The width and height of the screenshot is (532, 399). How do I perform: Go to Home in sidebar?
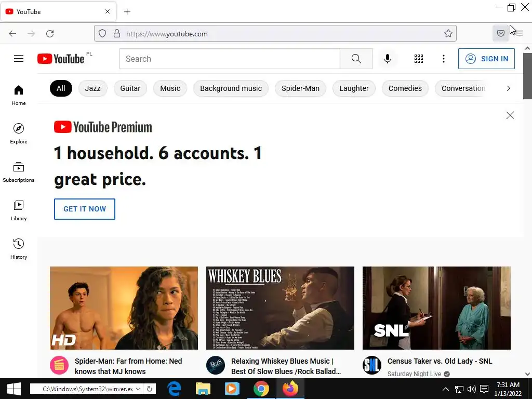click(19, 96)
